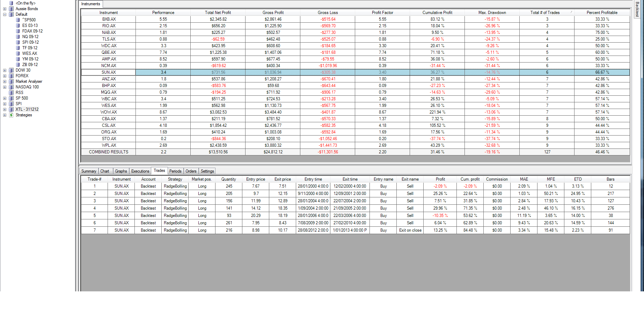The image size is (644, 327).
Task: Click the SPI list icon
Action: [11, 104]
